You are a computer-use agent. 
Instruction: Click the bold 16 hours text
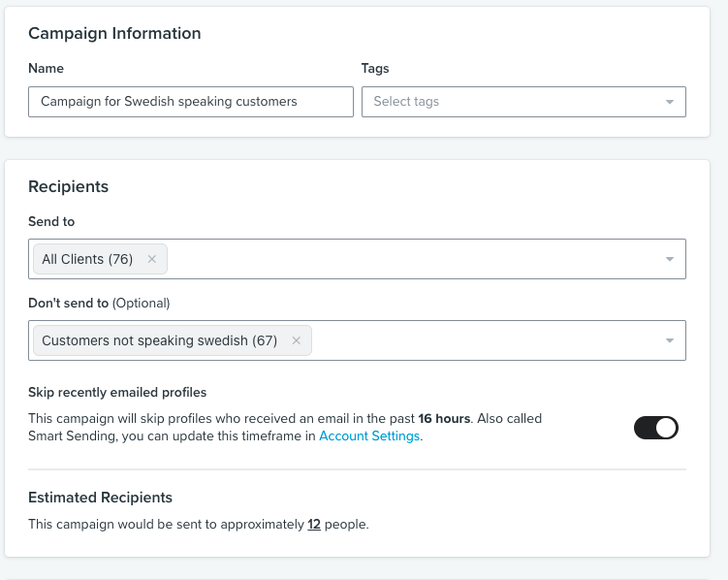pyautogui.click(x=444, y=418)
